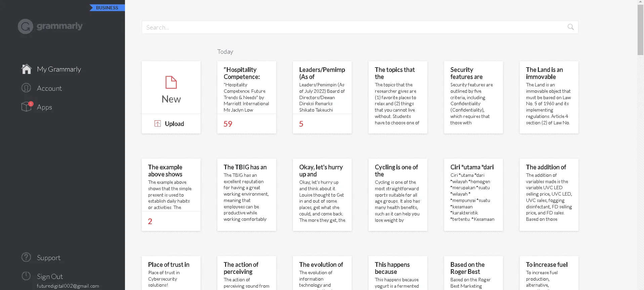The image size is (644, 290).
Task: Open the Account menu item
Action: 49,88
